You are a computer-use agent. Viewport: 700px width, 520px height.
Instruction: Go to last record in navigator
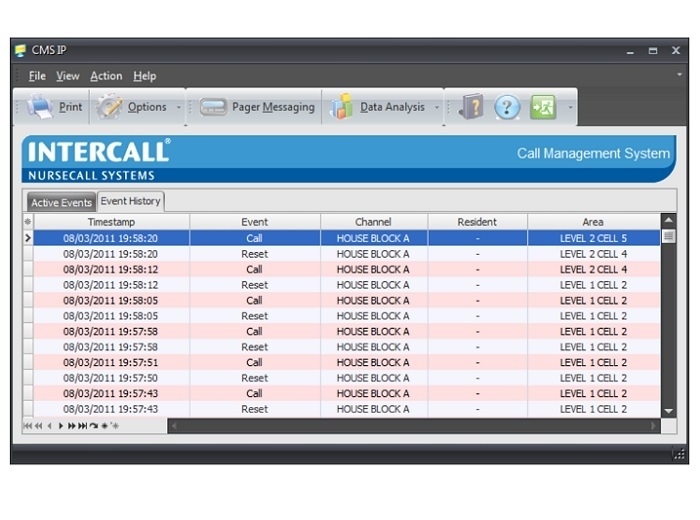82,426
